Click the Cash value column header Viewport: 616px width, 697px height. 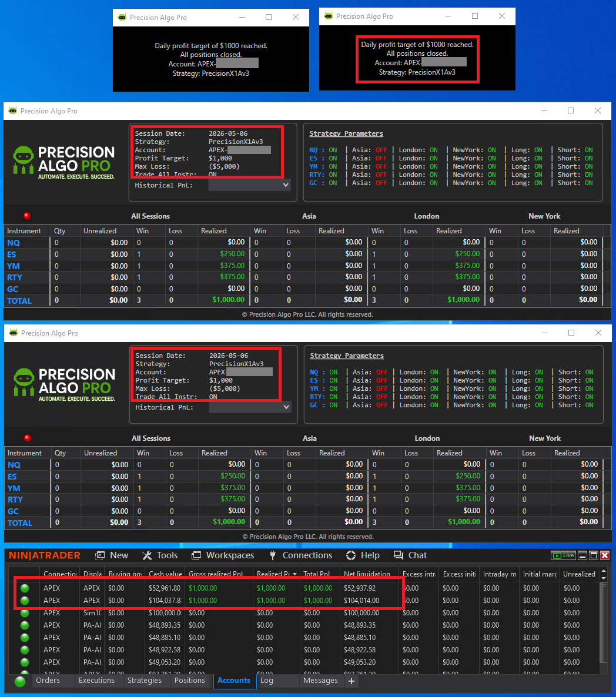[x=165, y=574]
